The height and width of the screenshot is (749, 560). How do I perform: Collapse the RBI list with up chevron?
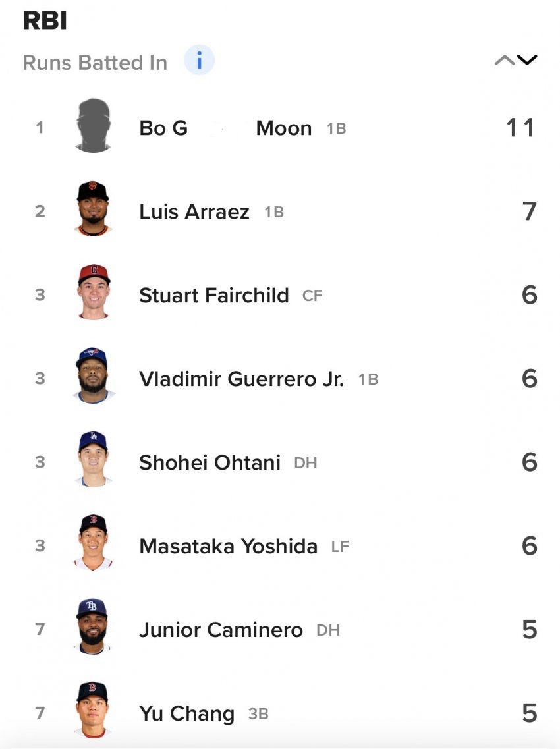tap(505, 61)
